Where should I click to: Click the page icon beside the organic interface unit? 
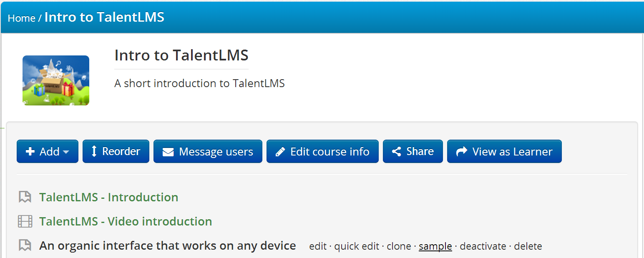(25, 245)
